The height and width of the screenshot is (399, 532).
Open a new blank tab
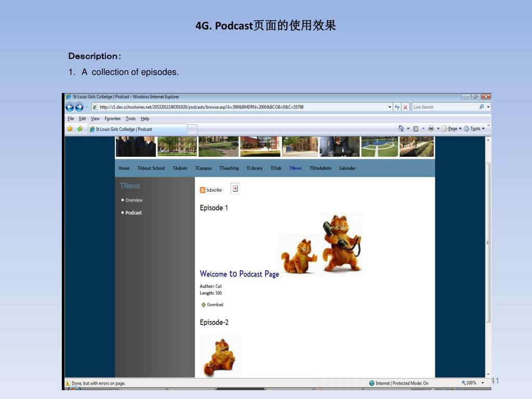click(192, 129)
